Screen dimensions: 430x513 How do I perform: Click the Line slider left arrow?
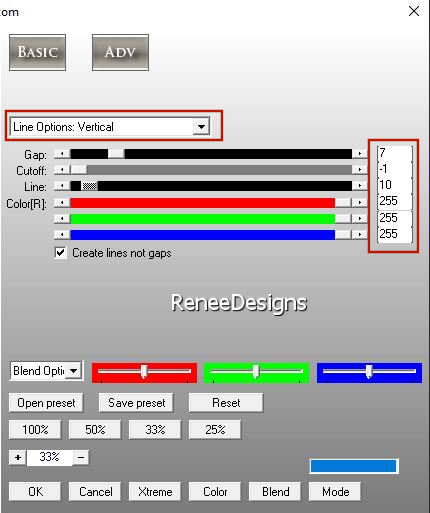click(x=62, y=186)
